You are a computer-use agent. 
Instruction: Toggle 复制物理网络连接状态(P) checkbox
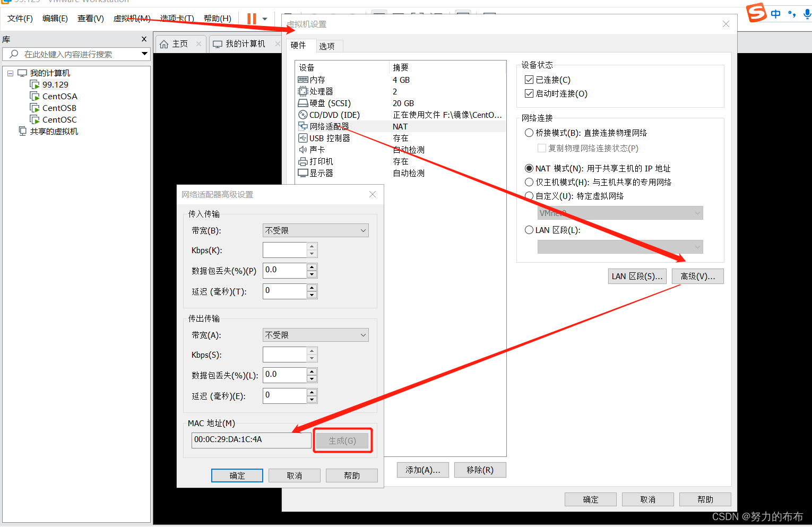click(542, 148)
